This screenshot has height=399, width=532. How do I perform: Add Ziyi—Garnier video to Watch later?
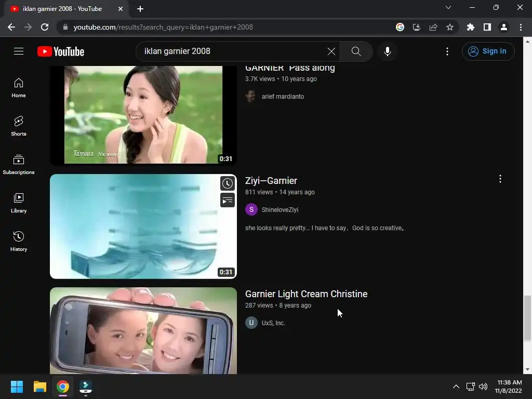point(228,183)
